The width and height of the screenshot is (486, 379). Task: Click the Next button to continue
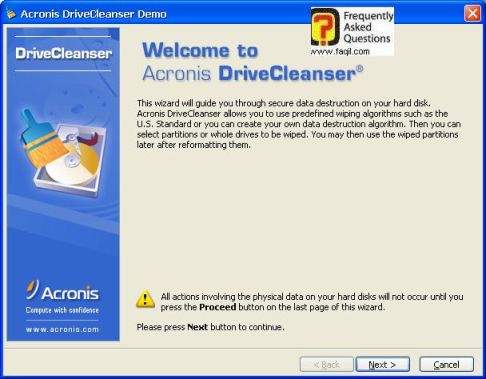383,364
